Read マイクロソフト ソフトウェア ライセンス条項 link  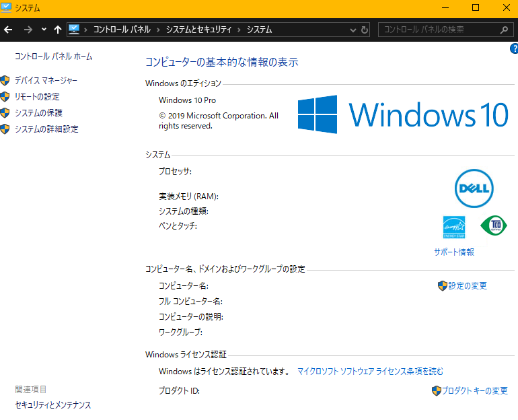[370, 372]
